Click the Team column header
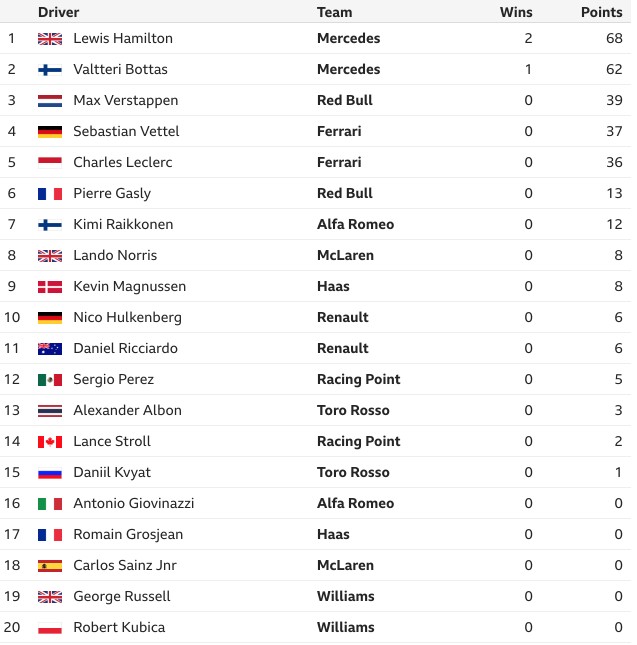Image resolution: width=637 pixels, height=645 pixels. [334, 12]
